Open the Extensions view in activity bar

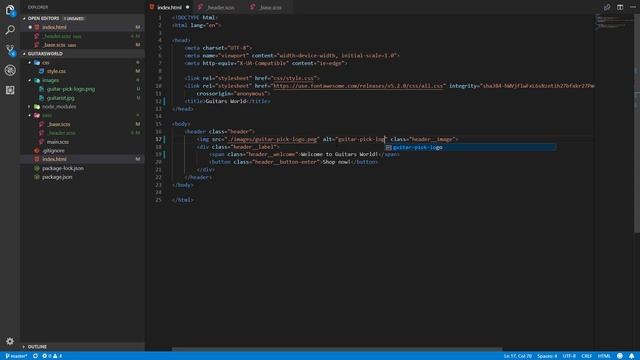tap(10, 90)
